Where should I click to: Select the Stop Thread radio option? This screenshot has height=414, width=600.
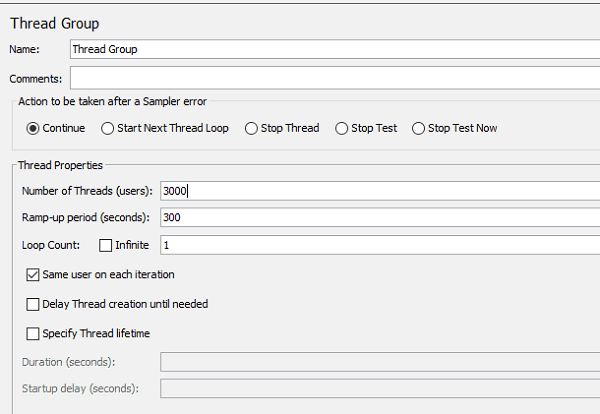250,128
